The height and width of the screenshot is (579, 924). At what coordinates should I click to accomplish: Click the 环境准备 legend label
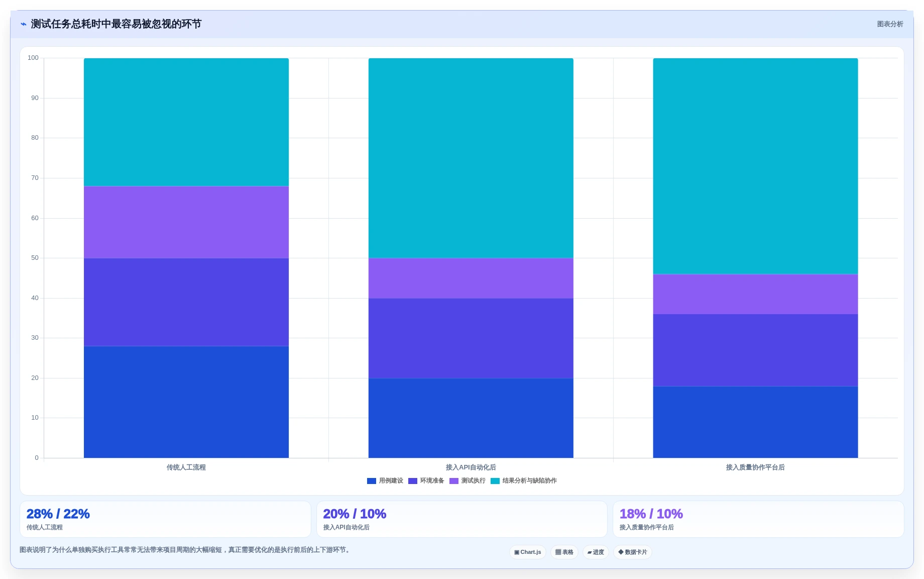432,481
